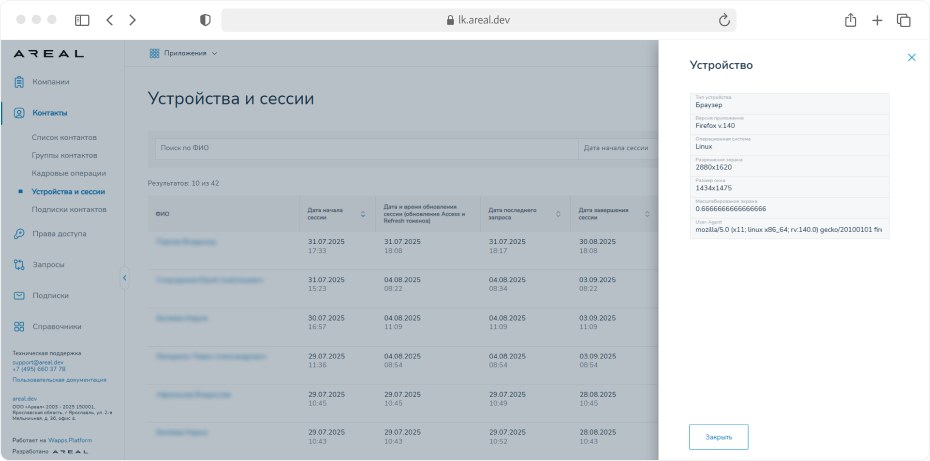Click the Браузер device type value
The width and height of the screenshot is (930, 461).
[709, 104]
